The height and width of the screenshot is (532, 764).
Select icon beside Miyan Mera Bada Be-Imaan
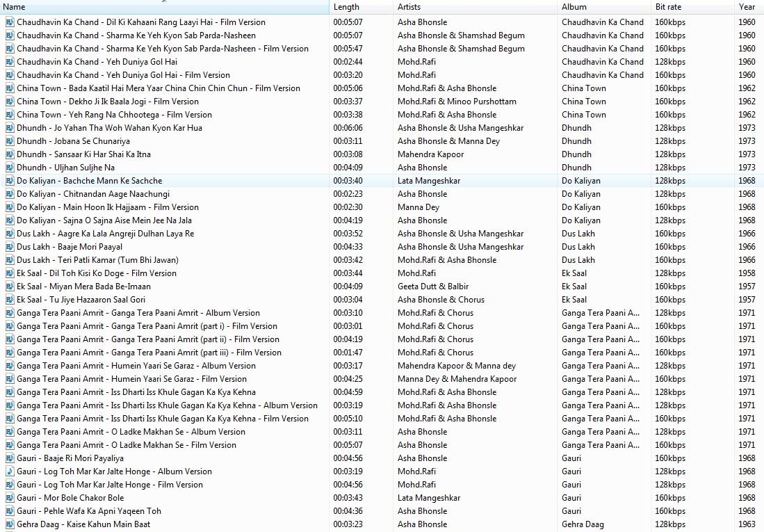pos(10,287)
